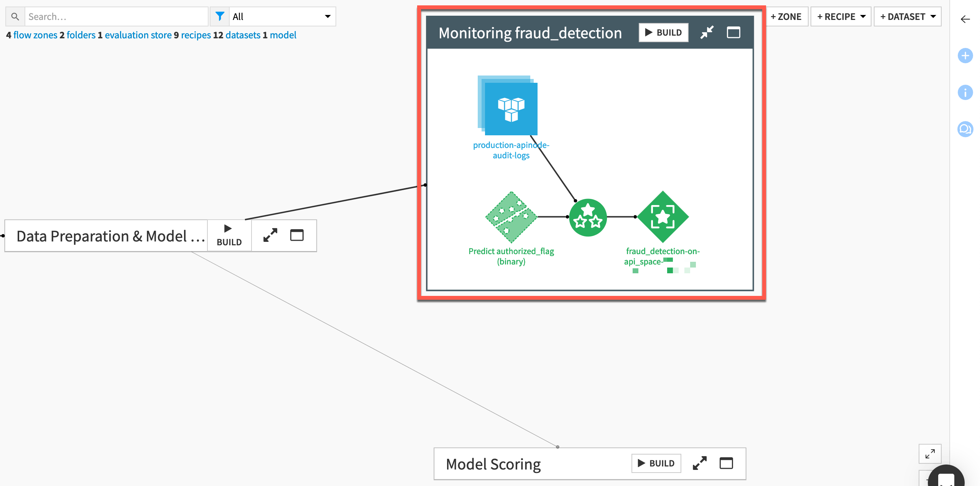Screen dimensions: 980x486
Task: Click the evaluation recipe icon with stars
Action: pos(587,217)
